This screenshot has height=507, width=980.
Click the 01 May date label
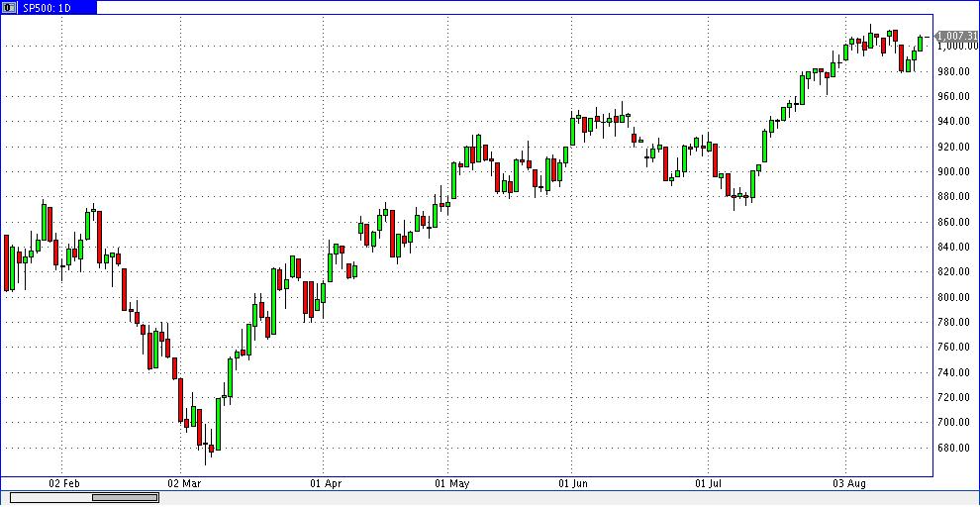coord(451,484)
